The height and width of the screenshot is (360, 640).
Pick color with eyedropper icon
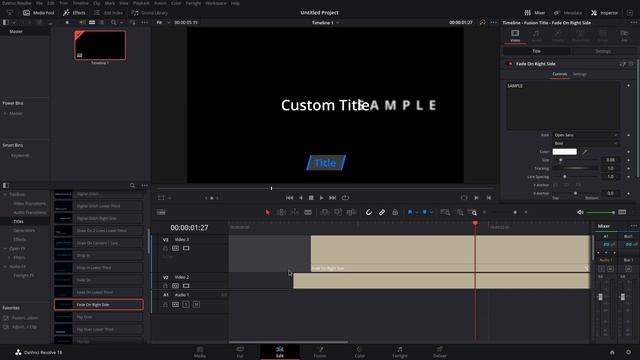tap(584, 152)
